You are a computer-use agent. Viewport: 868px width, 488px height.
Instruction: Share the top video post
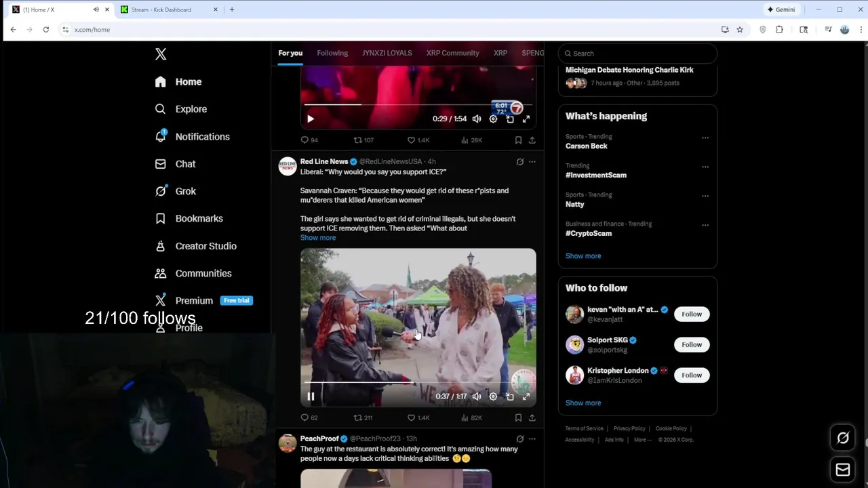[x=532, y=140]
